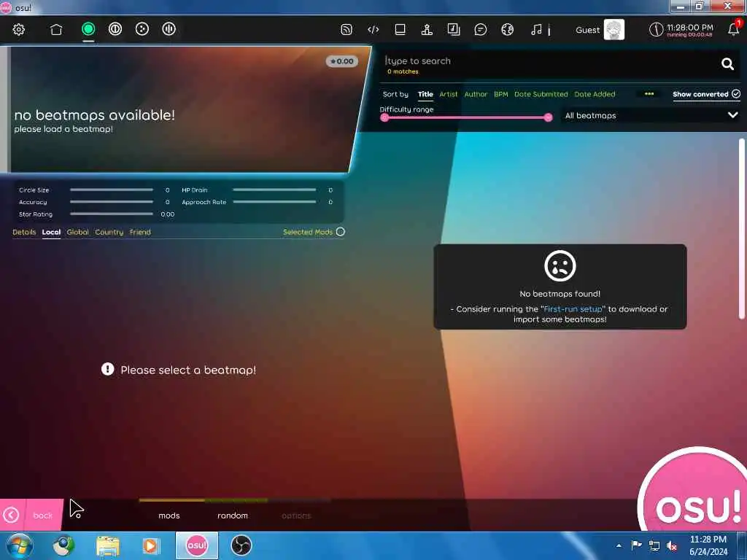Open the chat bubble icon
747x560 pixels.
(x=481, y=29)
